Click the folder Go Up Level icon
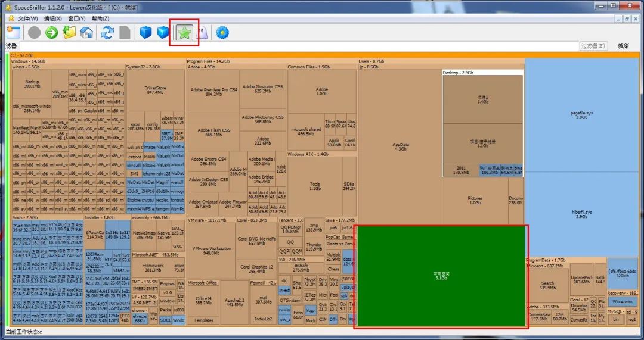 [x=69, y=33]
